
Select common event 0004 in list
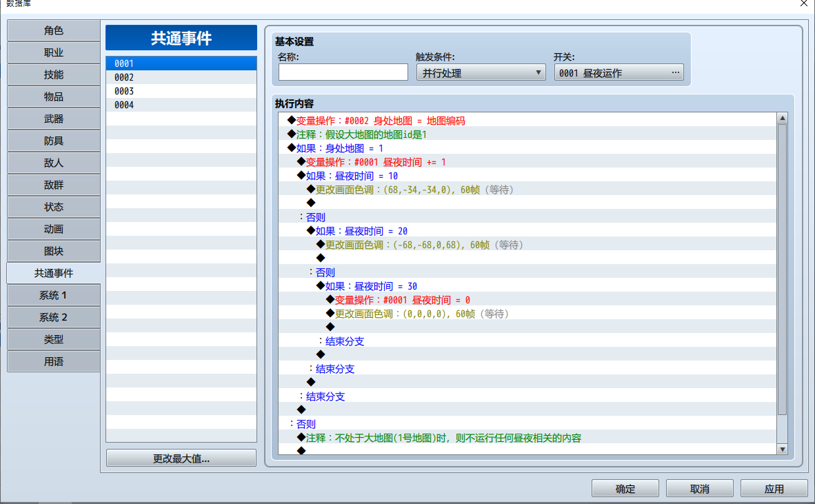click(x=181, y=105)
